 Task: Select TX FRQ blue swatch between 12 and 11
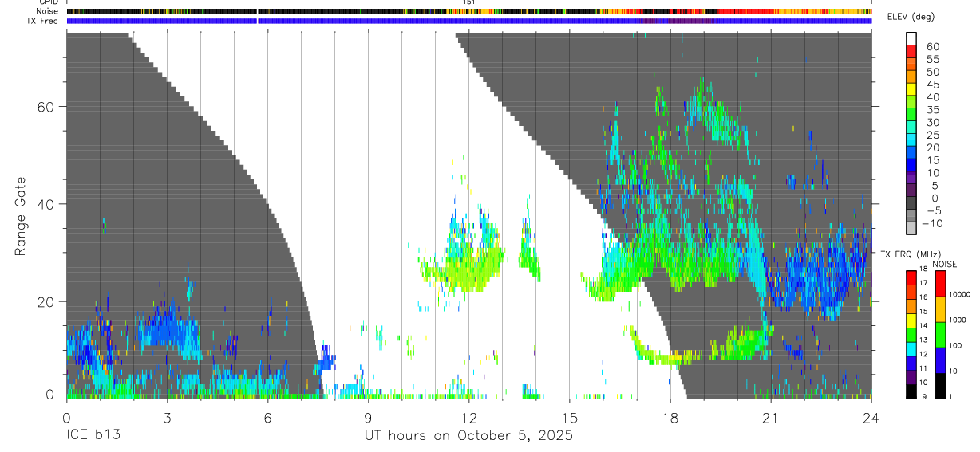(x=911, y=364)
